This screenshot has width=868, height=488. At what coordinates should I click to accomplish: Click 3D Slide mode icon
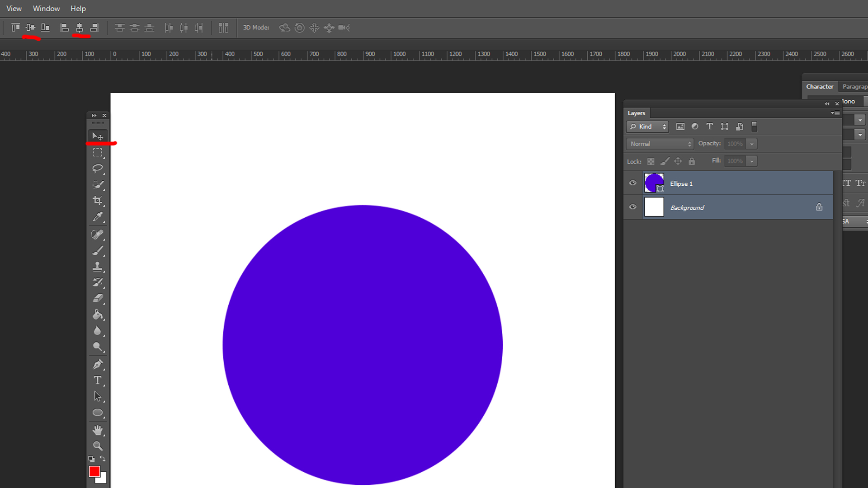pyautogui.click(x=329, y=28)
